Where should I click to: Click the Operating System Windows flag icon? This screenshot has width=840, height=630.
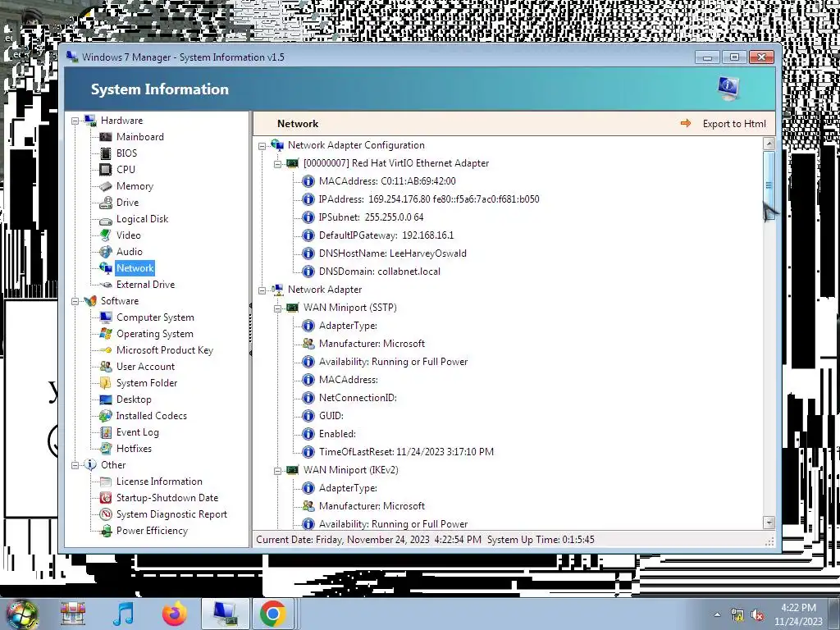tap(106, 334)
